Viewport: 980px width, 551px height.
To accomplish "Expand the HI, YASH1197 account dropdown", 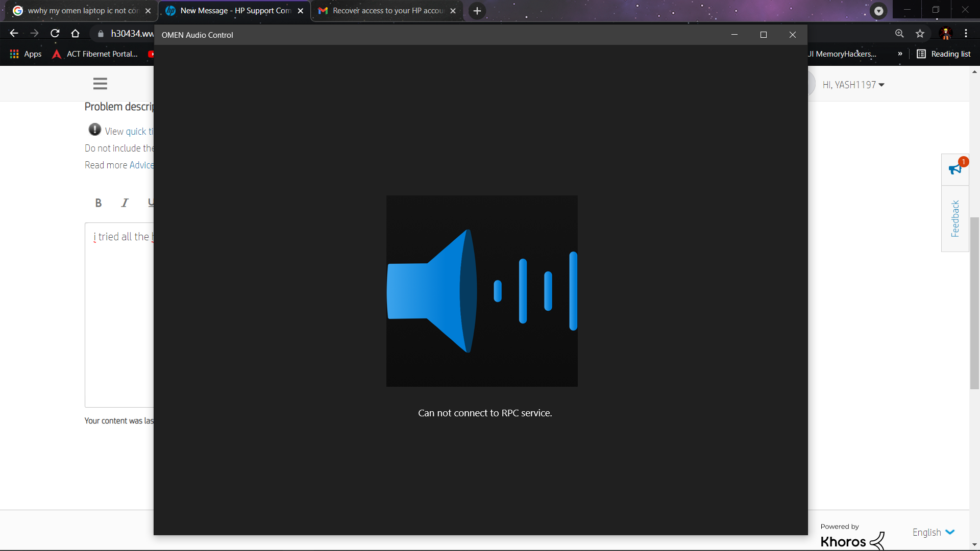I will pos(853,85).
